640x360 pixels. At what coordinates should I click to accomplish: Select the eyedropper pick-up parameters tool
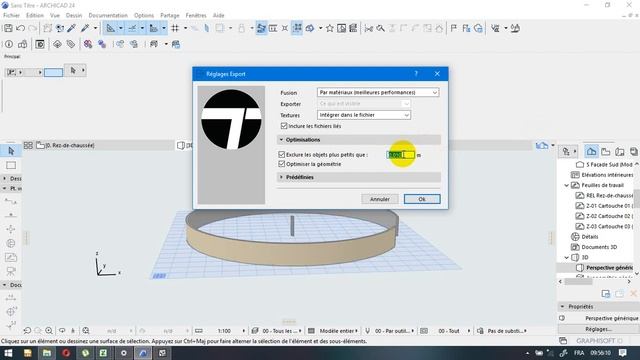click(x=71, y=28)
